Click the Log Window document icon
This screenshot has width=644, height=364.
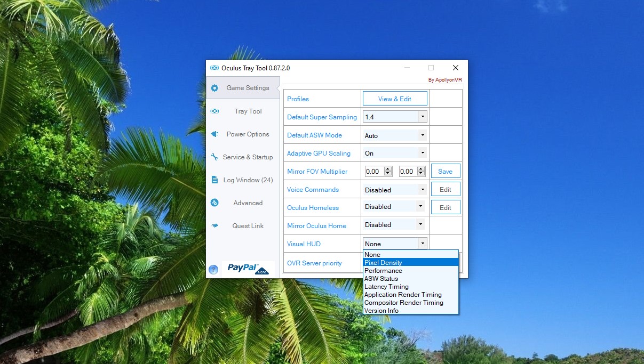coord(214,180)
